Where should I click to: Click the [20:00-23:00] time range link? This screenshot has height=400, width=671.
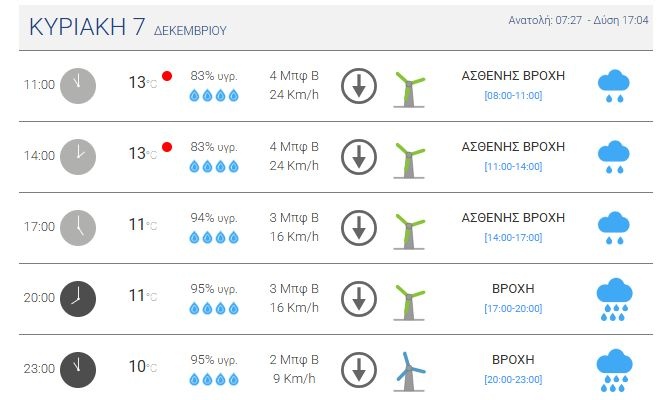tap(513, 379)
